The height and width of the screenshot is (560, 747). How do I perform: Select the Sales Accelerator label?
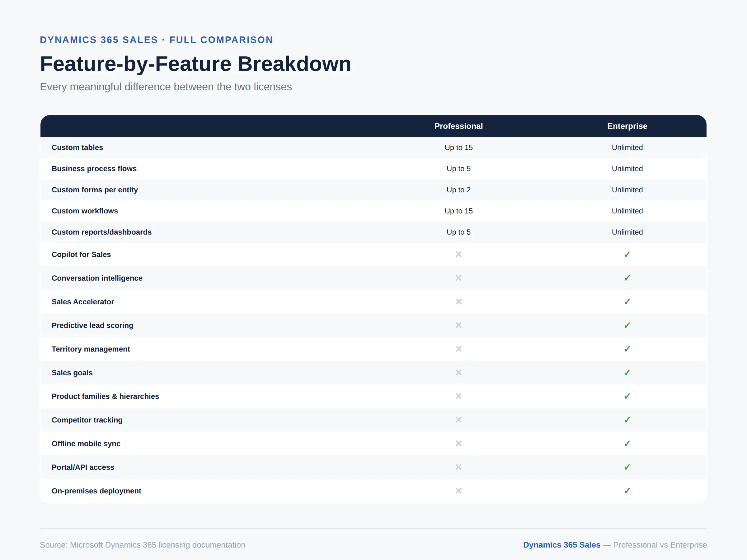[x=83, y=302]
